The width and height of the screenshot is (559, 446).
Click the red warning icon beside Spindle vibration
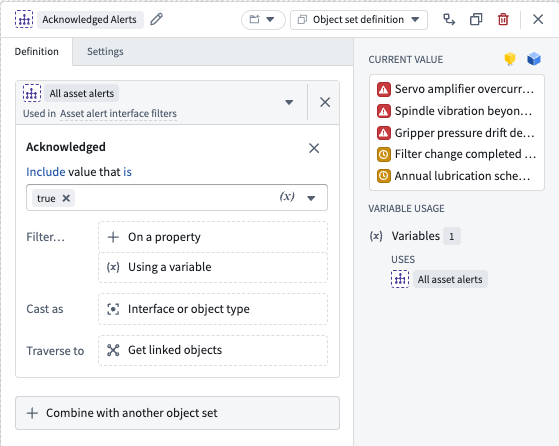coord(384,112)
